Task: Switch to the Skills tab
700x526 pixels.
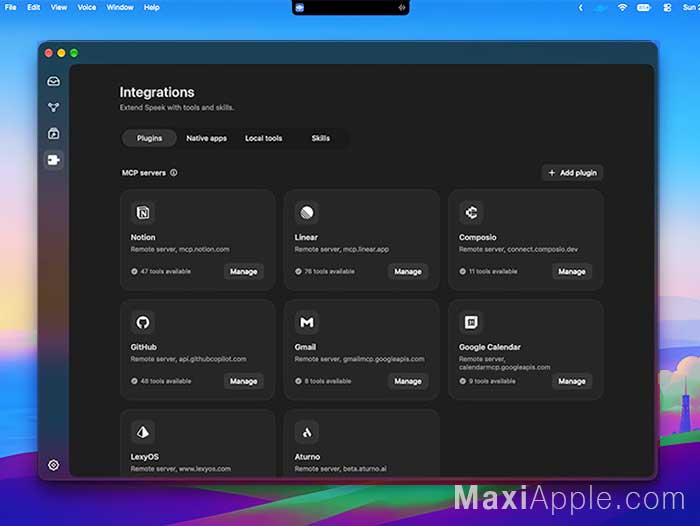Action: click(321, 138)
